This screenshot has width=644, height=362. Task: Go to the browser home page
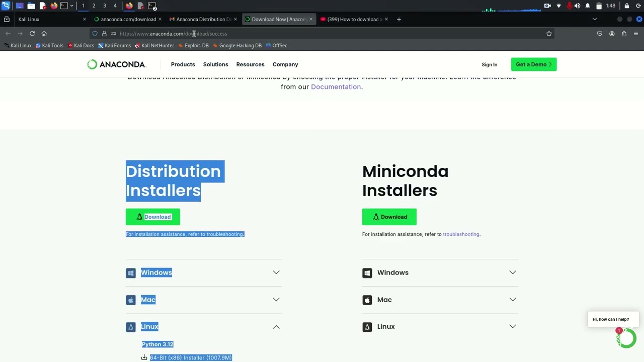[44, 34]
